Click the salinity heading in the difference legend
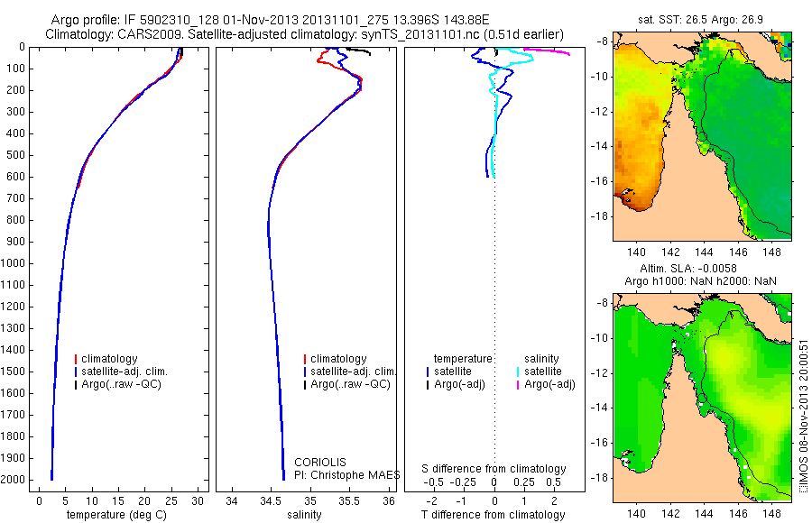Screen dimensions: 812x523 coord(541,359)
